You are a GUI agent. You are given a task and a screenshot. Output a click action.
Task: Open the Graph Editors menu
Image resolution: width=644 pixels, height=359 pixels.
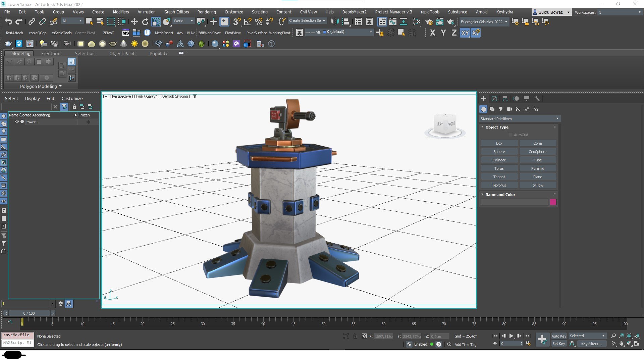point(176,12)
